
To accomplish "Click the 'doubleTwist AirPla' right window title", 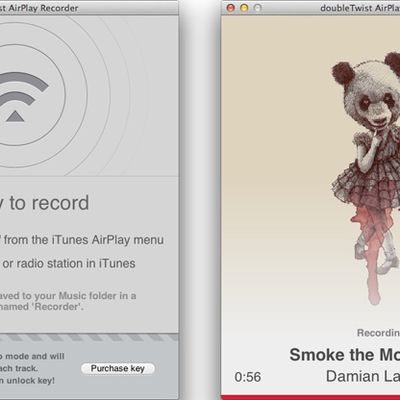I will click(360, 8).
